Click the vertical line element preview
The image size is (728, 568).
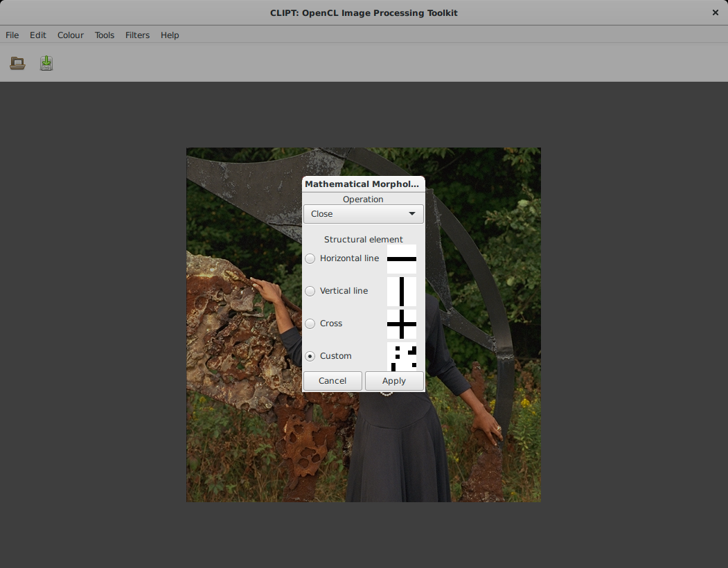tap(402, 292)
